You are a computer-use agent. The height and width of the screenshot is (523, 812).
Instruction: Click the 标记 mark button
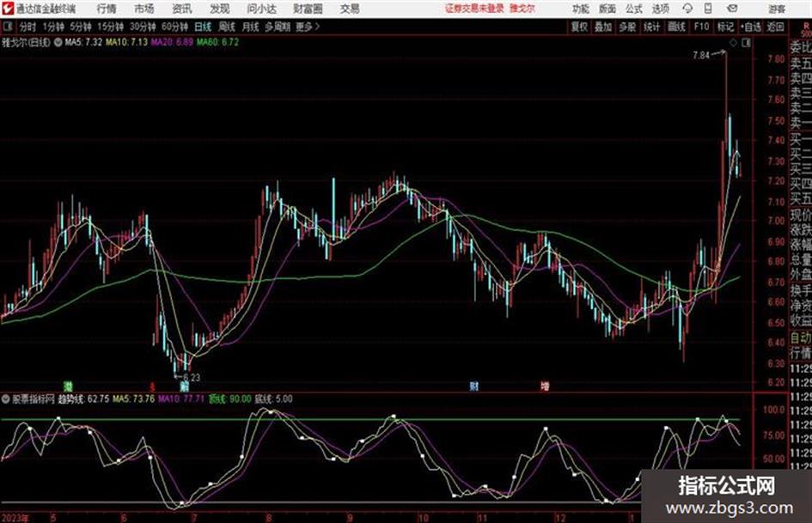(725, 27)
